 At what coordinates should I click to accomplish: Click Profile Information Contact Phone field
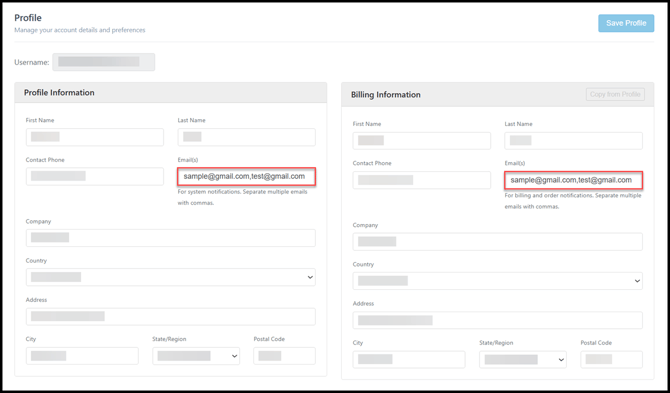tap(95, 176)
